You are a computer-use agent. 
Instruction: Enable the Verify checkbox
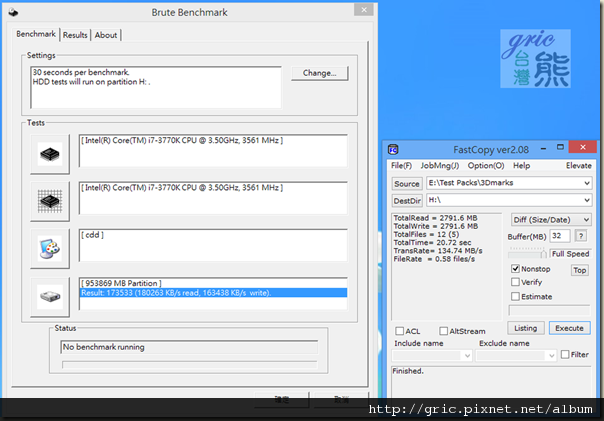(x=515, y=282)
